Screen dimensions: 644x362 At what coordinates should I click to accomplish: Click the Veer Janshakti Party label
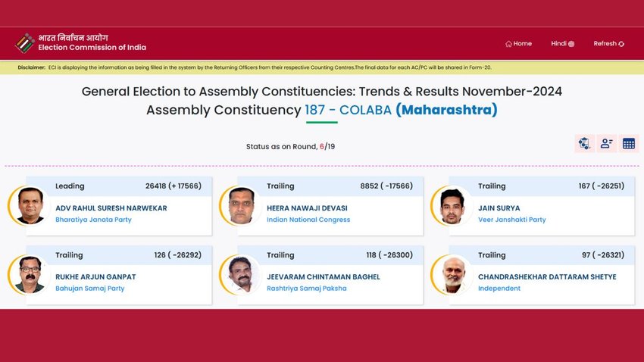point(511,220)
